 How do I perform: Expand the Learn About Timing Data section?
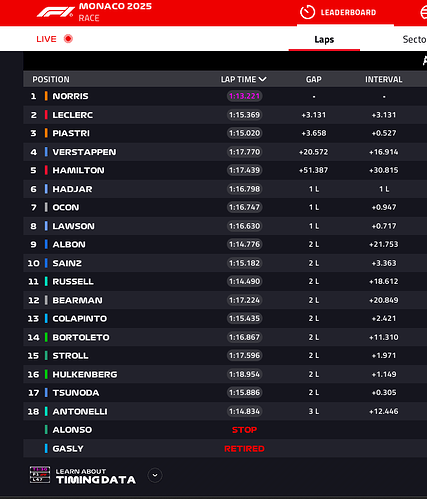(155, 475)
